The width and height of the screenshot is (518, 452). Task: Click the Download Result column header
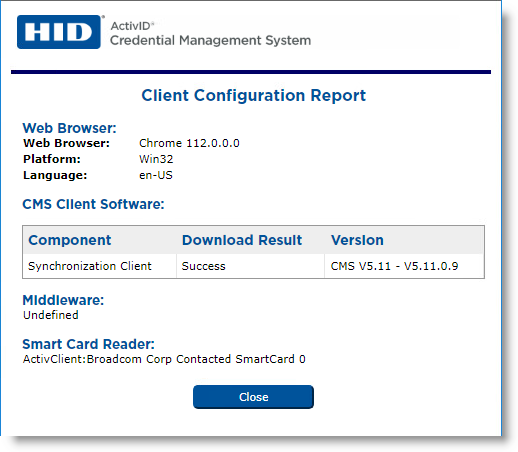[x=242, y=240]
